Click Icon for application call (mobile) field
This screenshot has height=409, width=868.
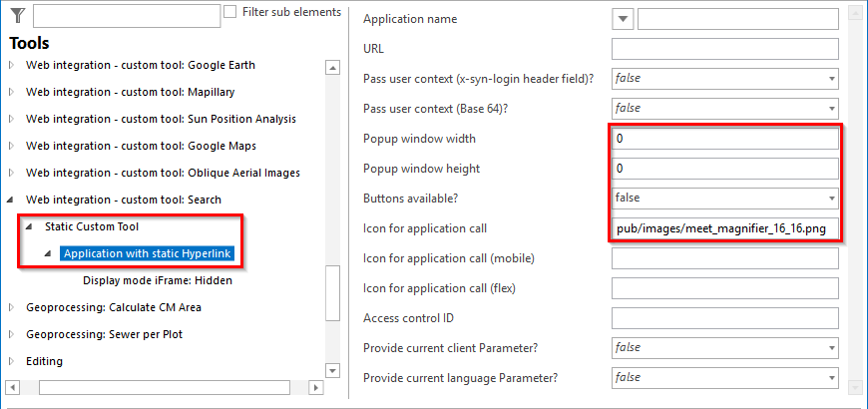pyautogui.click(x=725, y=258)
